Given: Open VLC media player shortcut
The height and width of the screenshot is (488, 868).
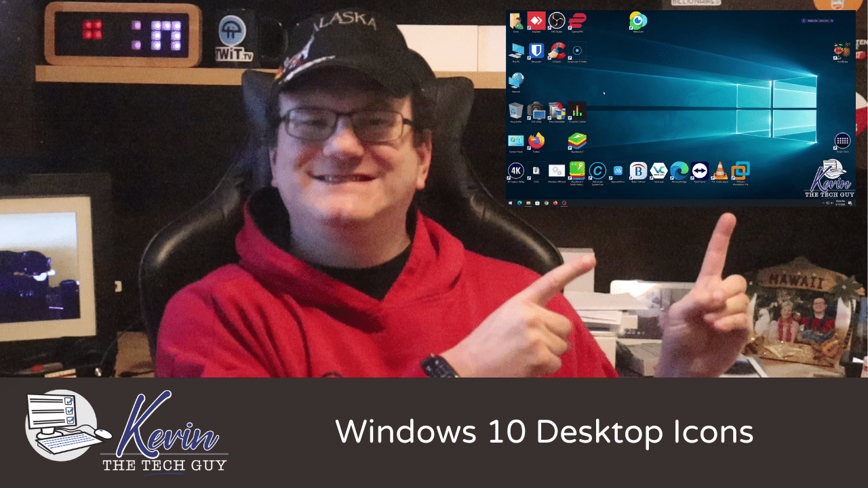Looking at the screenshot, I should click(x=720, y=172).
